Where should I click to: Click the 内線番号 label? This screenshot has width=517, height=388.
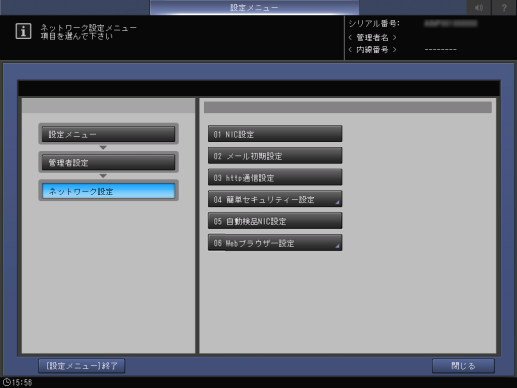pos(372,50)
